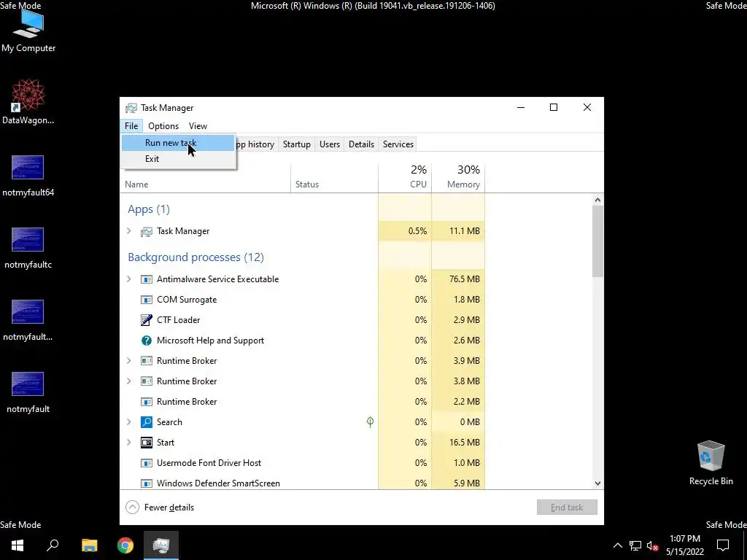Open the Windows Start button
Image resolution: width=747 pixels, height=560 pixels.
click(x=18, y=545)
